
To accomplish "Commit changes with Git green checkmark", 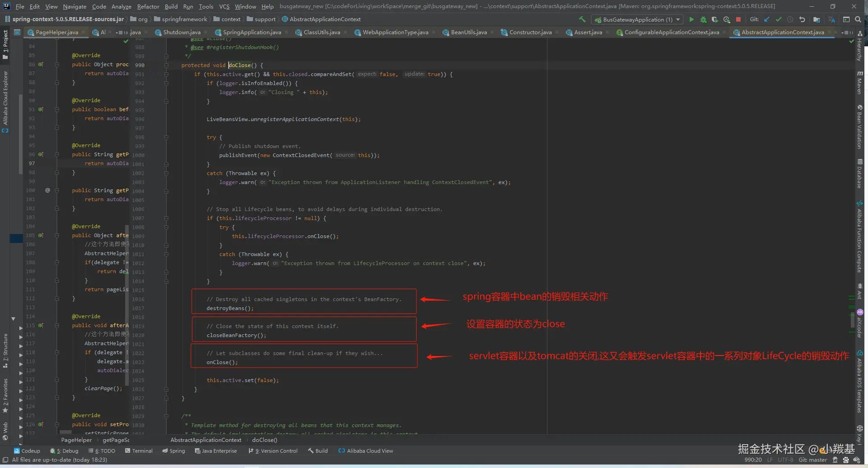I will point(778,19).
